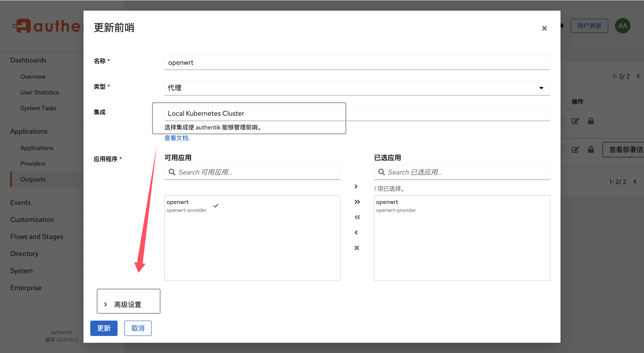Click the add selected single-arrow icon

pos(356,187)
